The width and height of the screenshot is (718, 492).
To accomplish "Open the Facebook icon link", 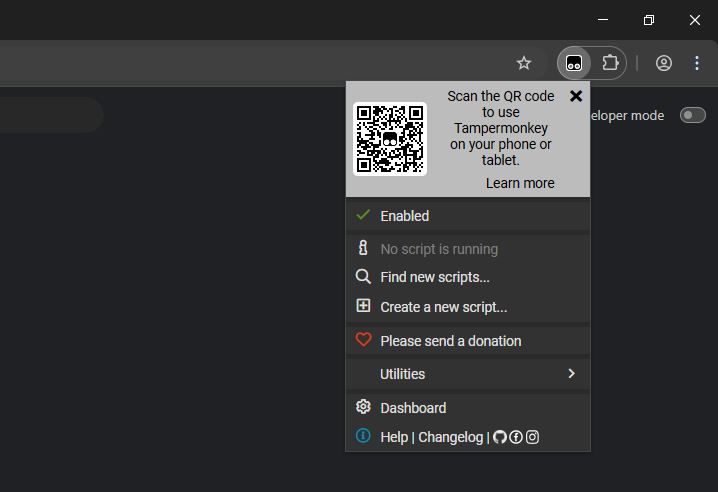I will tap(516, 437).
